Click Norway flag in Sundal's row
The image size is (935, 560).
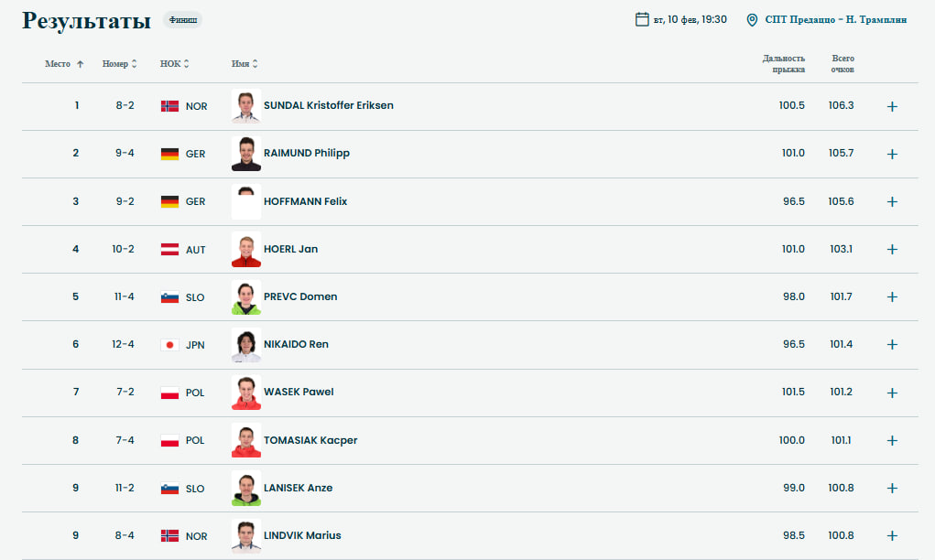[169, 106]
